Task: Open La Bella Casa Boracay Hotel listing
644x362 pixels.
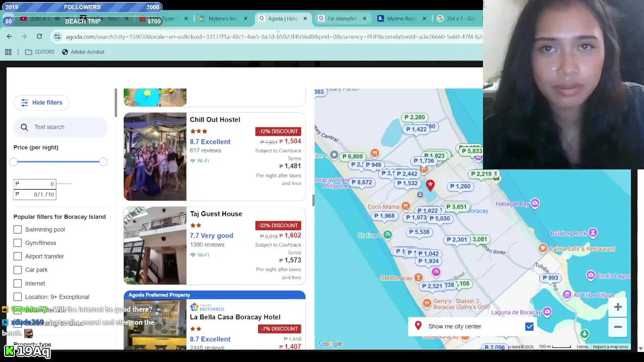Action: coord(235,317)
